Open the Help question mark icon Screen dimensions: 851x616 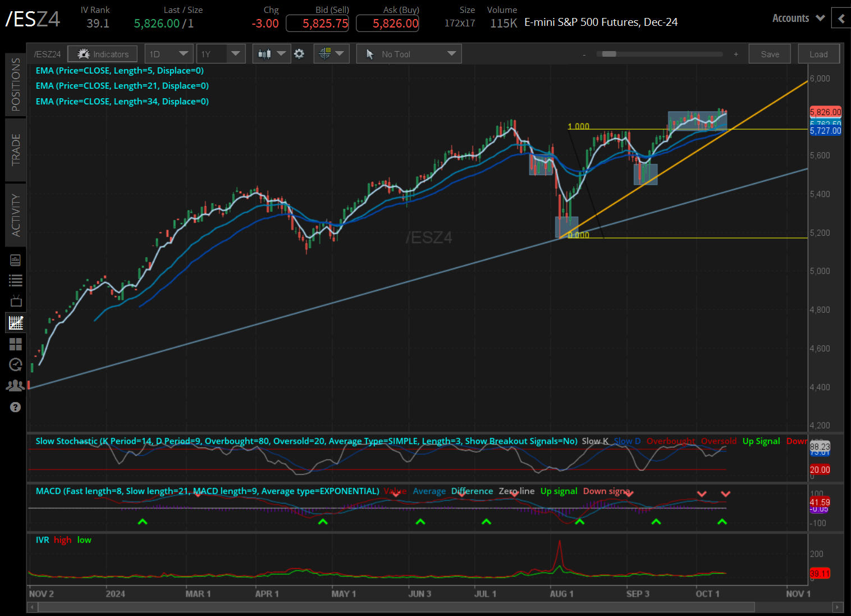tap(16, 407)
